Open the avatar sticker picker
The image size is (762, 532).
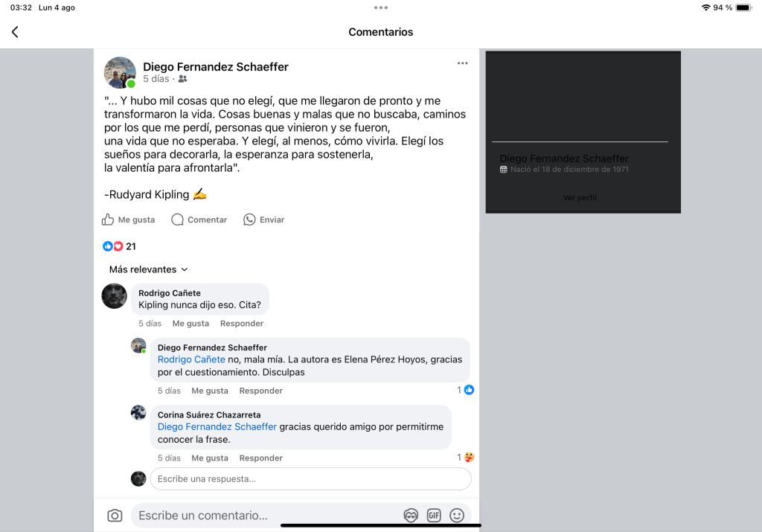click(411, 516)
